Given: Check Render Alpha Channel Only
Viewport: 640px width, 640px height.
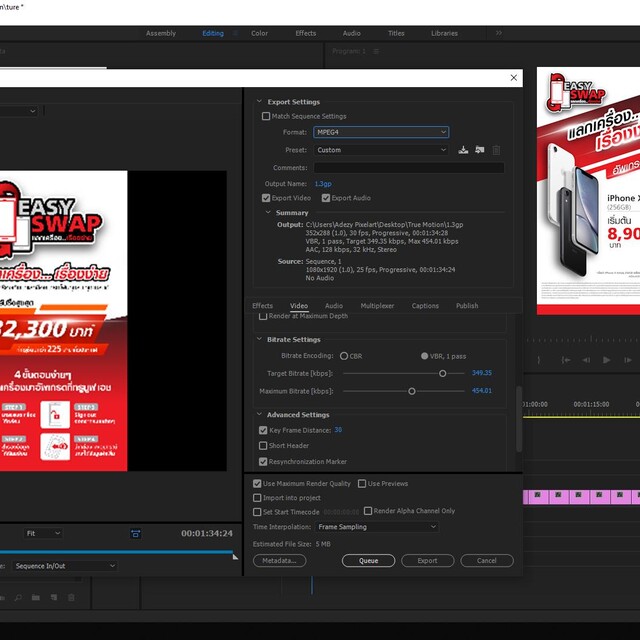Looking at the screenshot, I should click(368, 511).
